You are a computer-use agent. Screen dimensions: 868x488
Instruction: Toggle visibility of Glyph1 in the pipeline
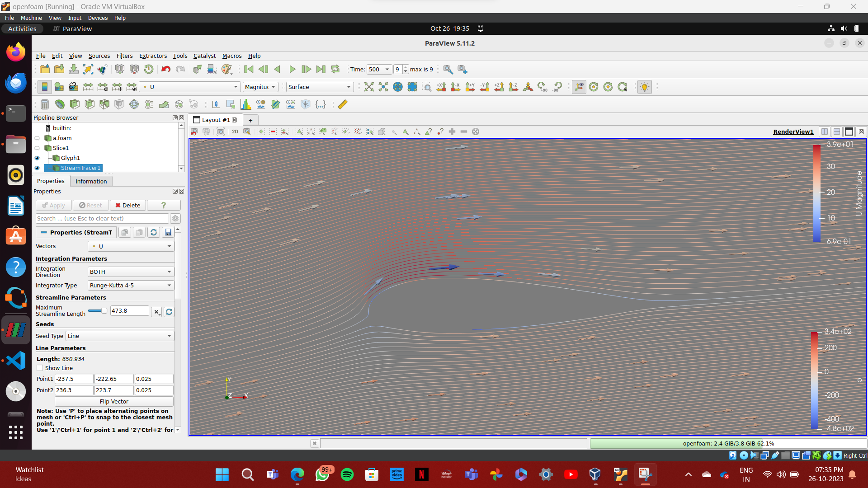pos(37,158)
